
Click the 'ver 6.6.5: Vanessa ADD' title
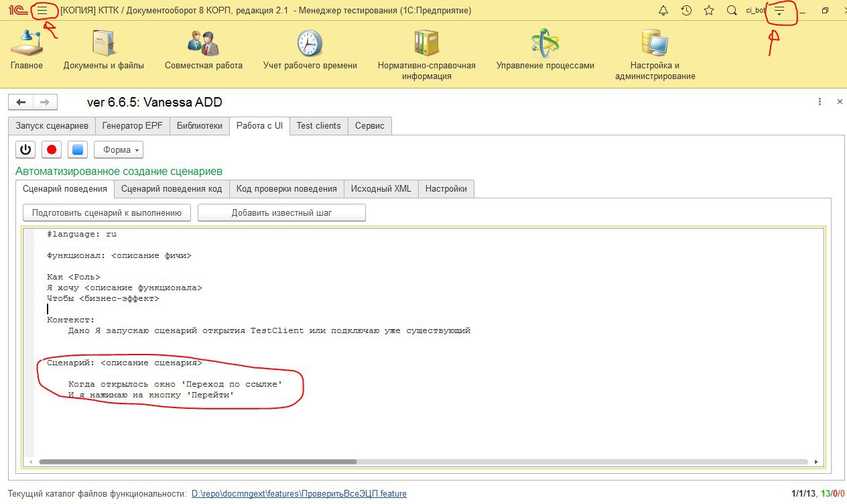pyautogui.click(x=155, y=102)
